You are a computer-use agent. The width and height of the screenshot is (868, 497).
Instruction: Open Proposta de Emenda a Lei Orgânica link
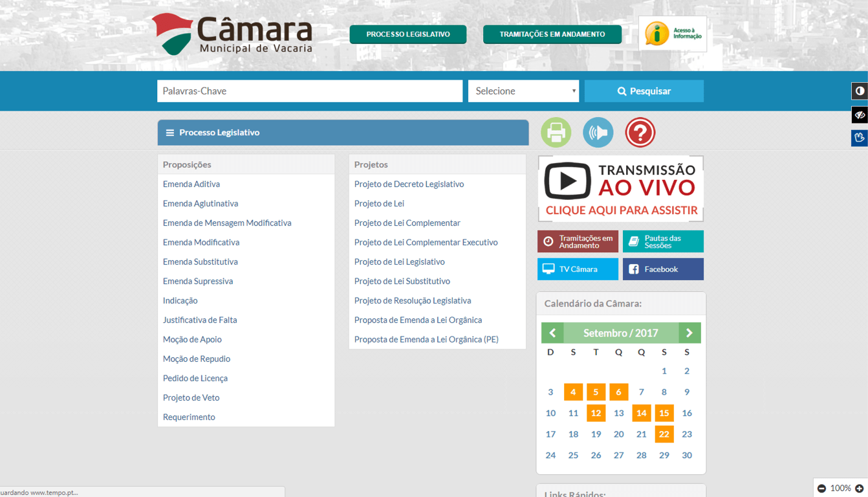(418, 320)
